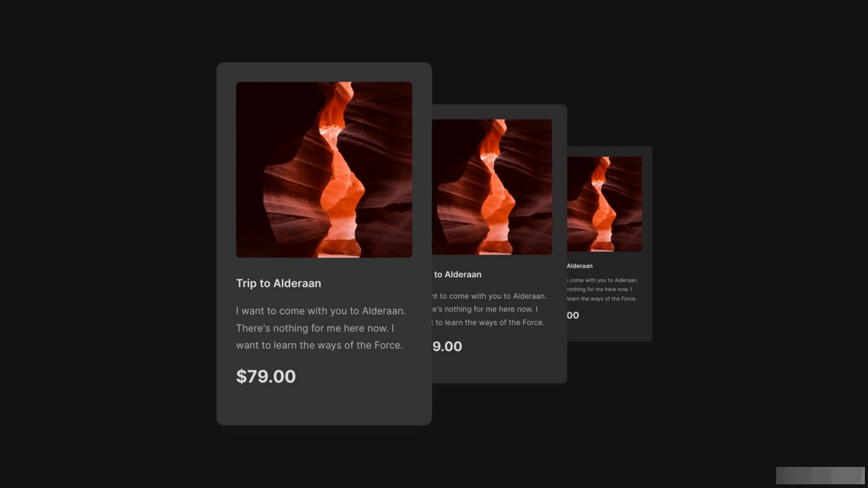Click middle card's line ending "here now. I"
This screenshot has width=868, height=488.
point(485,309)
